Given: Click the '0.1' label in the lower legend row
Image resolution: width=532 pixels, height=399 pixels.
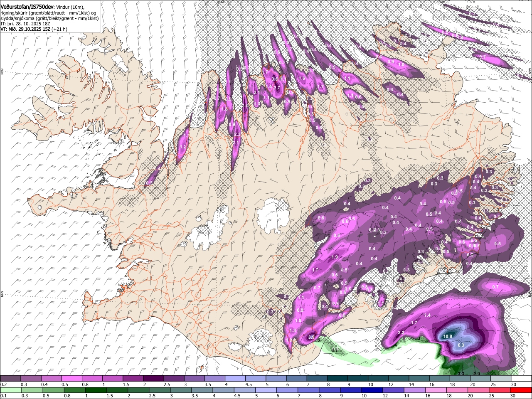Looking at the screenshot, I should click(3, 396).
